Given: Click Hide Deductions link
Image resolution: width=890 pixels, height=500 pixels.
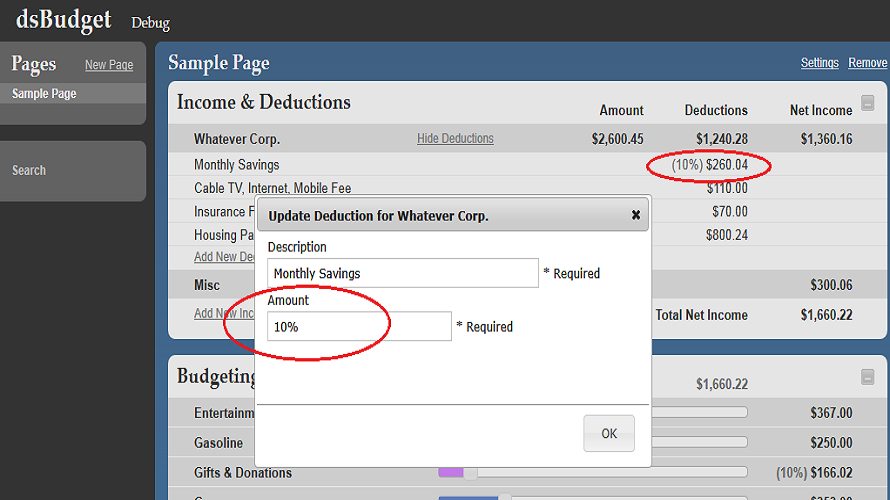Looking at the screenshot, I should (x=455, y=138).
